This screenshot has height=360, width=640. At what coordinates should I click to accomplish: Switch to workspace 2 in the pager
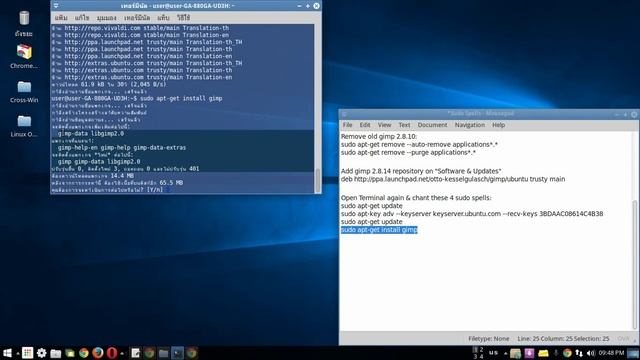(x=481, y=350)
